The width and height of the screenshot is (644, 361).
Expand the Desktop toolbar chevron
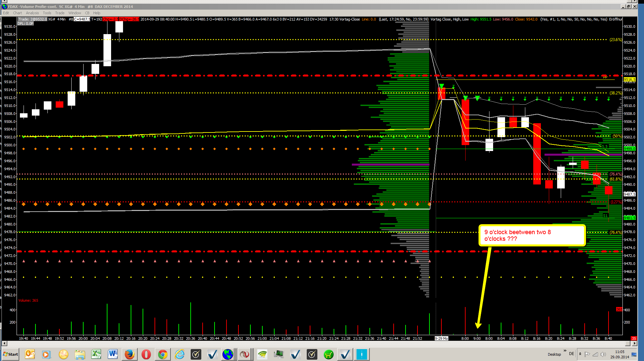[565, 351]
